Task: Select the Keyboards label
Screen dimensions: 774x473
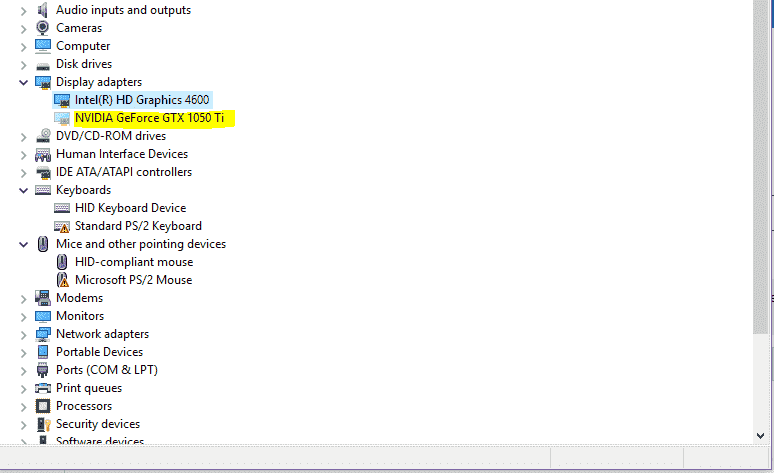Action: point(83,190)
